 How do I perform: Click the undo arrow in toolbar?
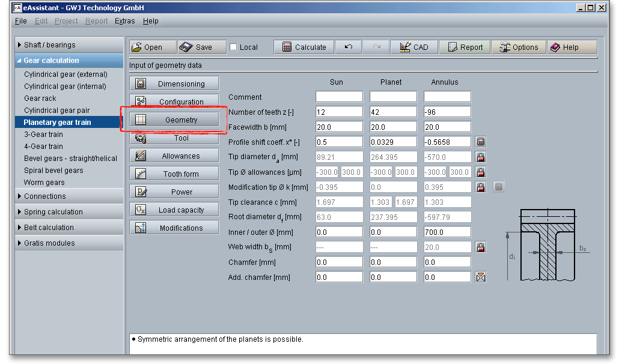point(348,47)
